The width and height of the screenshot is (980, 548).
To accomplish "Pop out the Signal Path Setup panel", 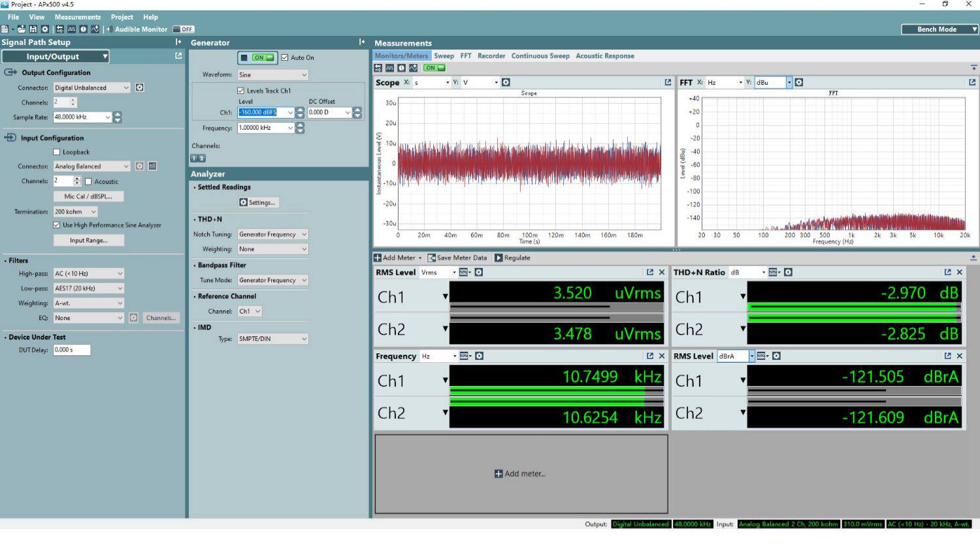I will pos(178,57).
